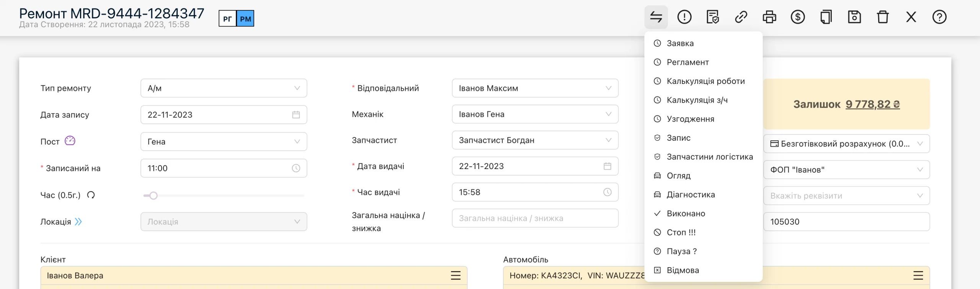Select Калькуляція роботи status
The width and height of the screenshot is (980, 289).
click(x=703, y=81)
